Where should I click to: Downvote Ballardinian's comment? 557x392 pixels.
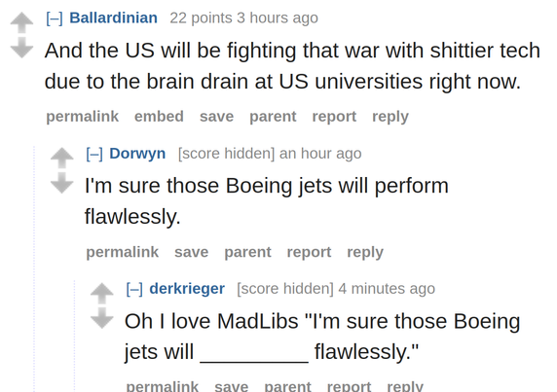click(x=21, y=48)
